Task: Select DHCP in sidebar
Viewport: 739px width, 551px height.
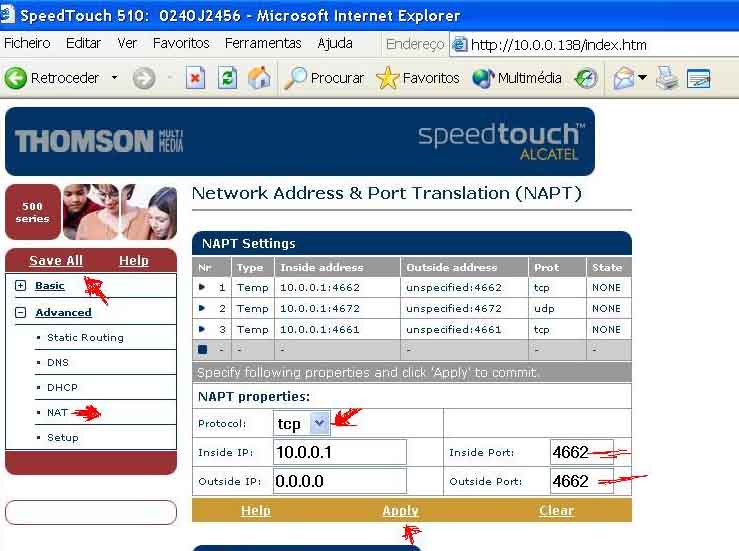Action: pos(62,387)
